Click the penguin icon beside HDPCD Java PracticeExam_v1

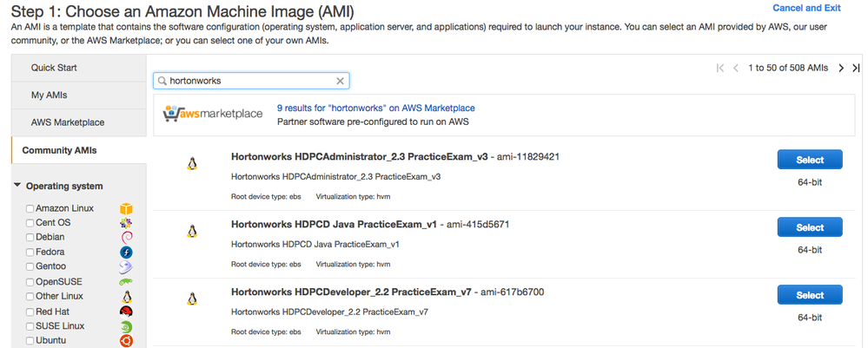pos(192,231)
